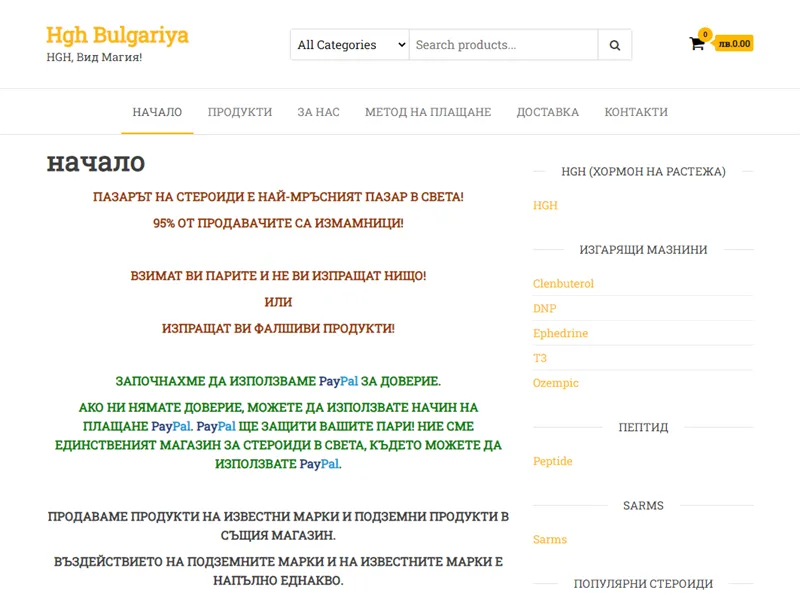
Task: Open the Ephedrine category
Action: [x=561, y=333]
